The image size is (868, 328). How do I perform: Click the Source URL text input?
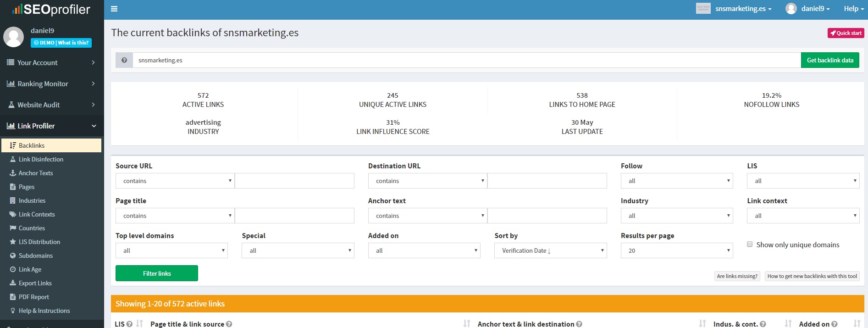294,181
